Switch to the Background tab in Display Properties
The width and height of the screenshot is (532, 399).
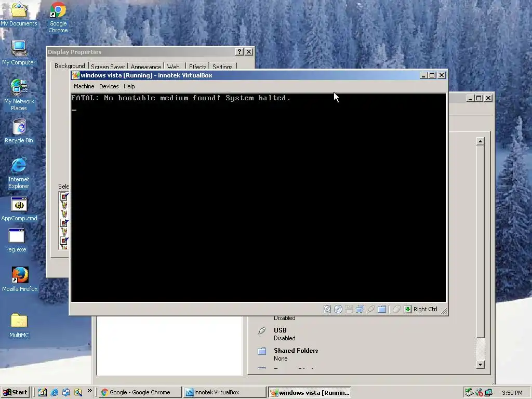click(x=70, y=65)
